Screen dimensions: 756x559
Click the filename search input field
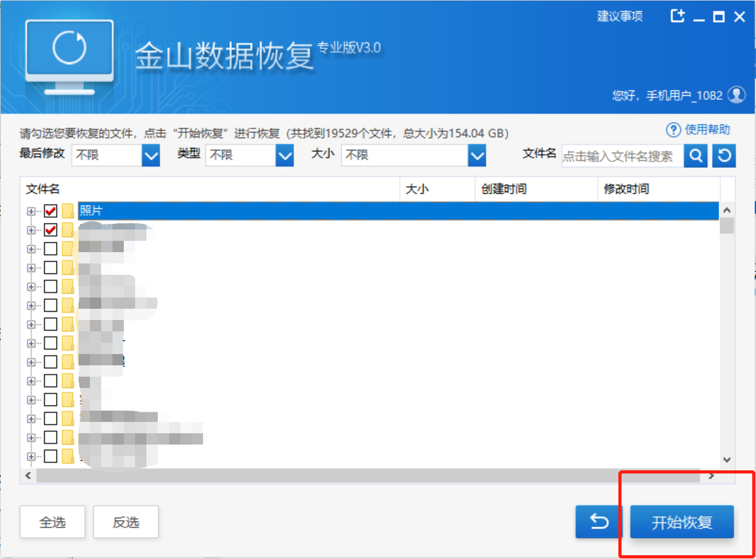tap(619, 155)
